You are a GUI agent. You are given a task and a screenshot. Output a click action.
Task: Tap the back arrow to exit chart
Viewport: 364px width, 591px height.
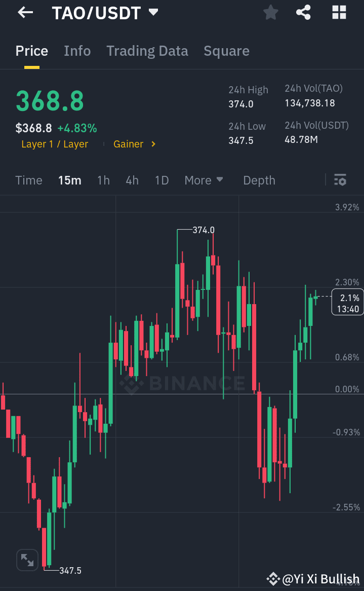coord(25,12)
